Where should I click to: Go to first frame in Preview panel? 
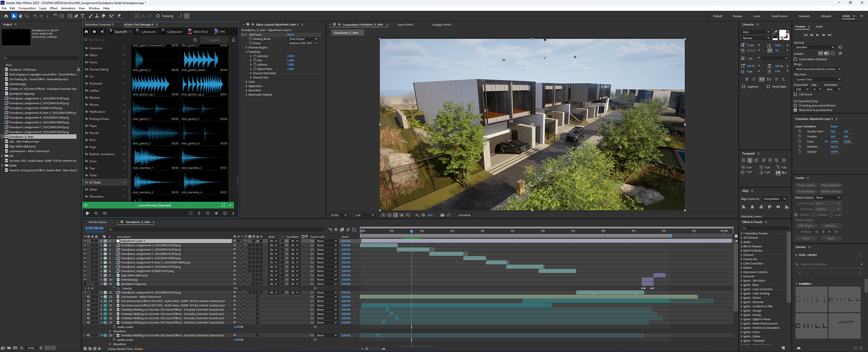(x=806, y=35)
